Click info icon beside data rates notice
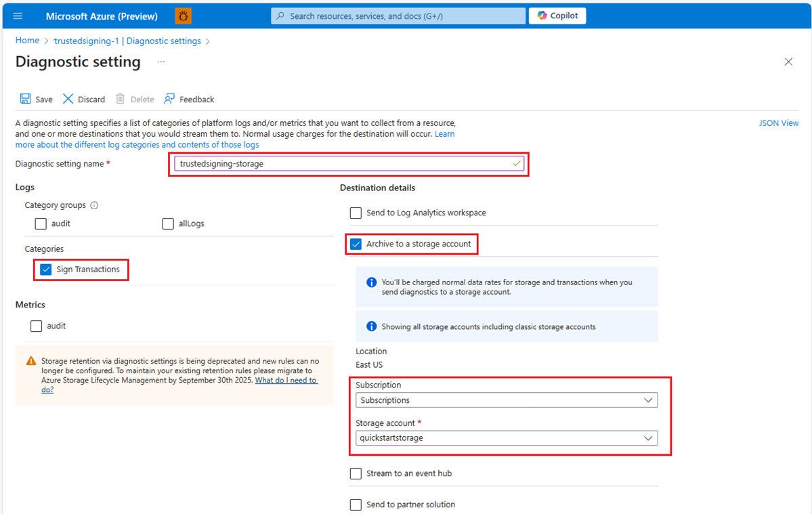This screenshot has height=514, width=812. (371, 282)
